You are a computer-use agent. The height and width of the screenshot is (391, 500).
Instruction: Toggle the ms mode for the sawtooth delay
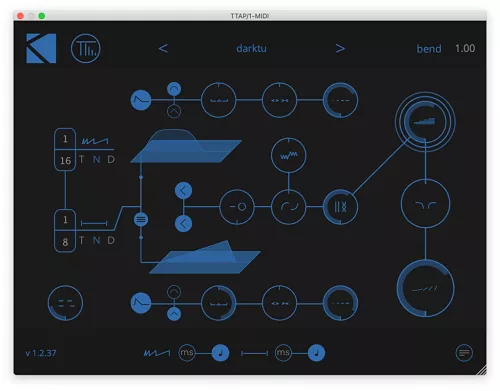pos(187,353)
